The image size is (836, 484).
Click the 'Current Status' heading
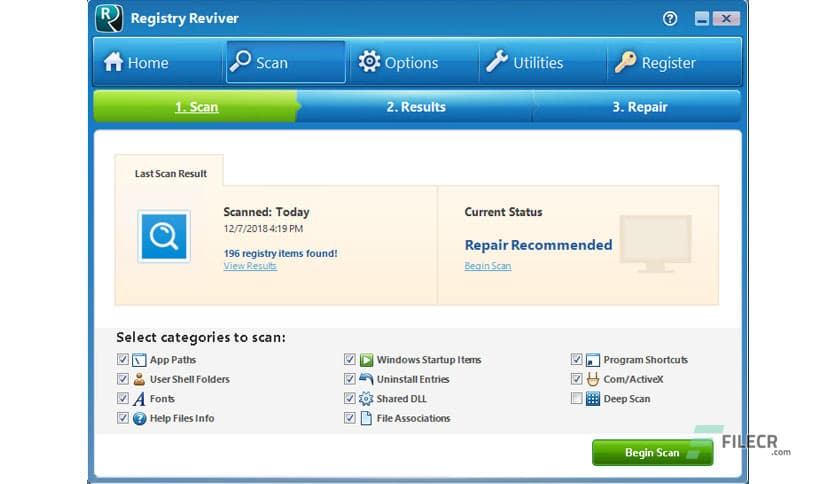503,212
